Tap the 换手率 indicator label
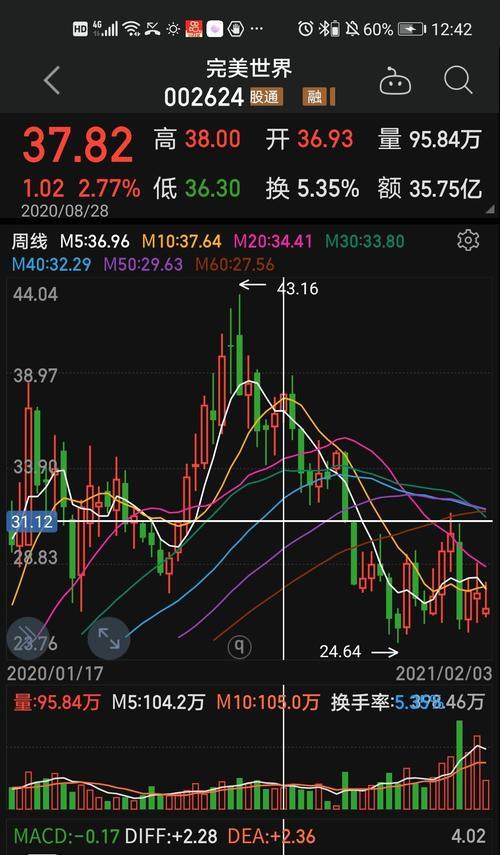Screen dimensions: 500x855 point(361,702)
